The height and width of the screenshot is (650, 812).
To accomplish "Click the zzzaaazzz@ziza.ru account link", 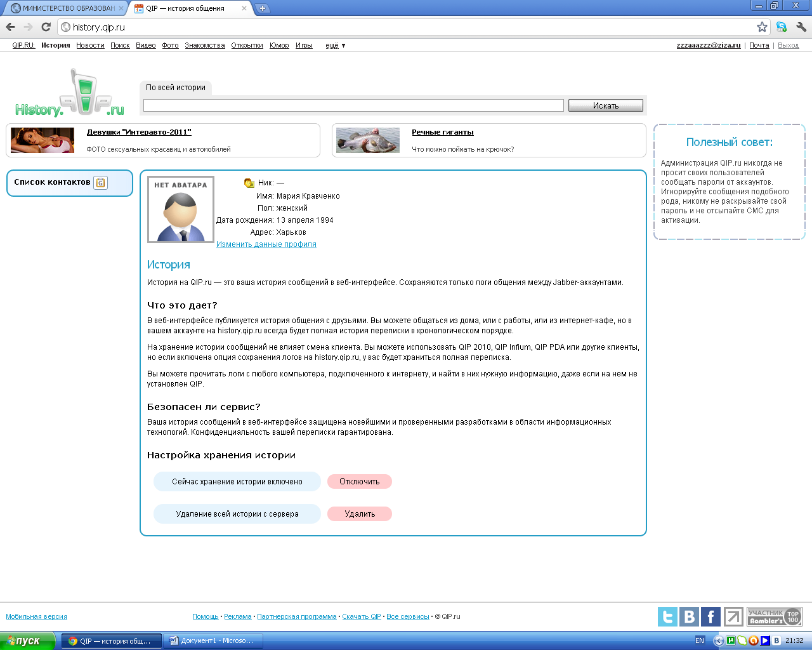I will tap(709, 45).
